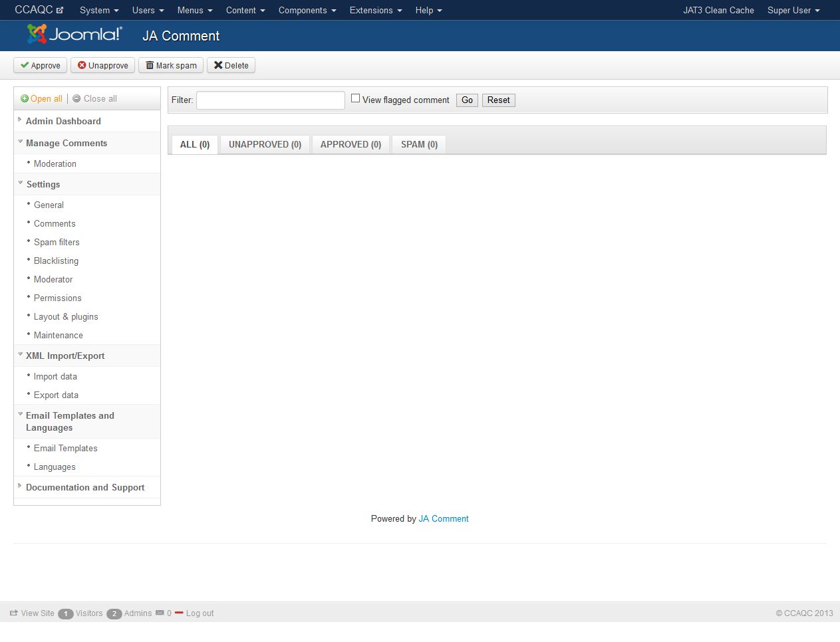Switch to the ALL (0) tab
Screen dimensions: 840x642
195,144
